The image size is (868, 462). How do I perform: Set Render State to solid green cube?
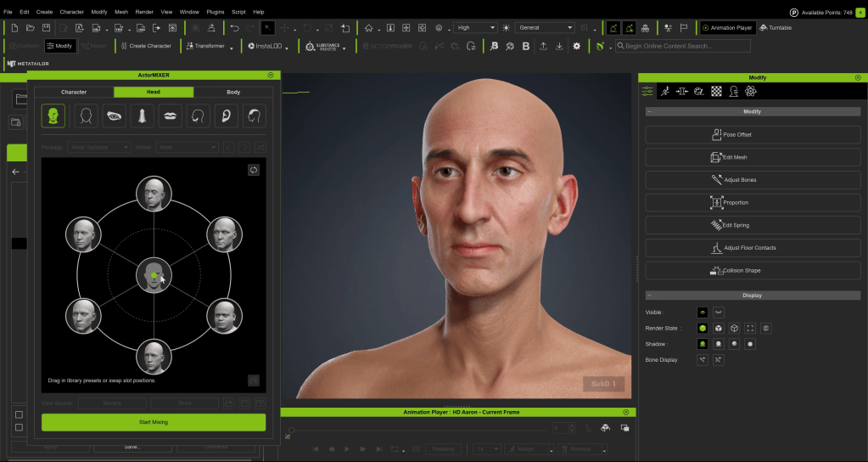pos(703,329)
